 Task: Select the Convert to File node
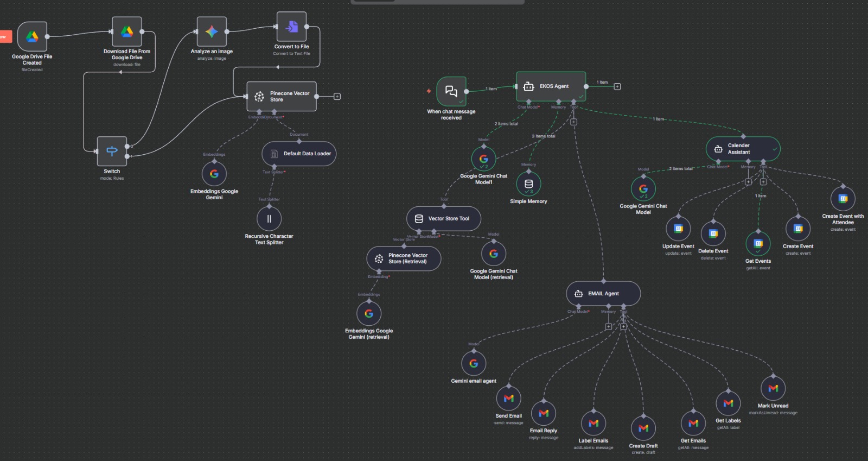coord(291,27)
